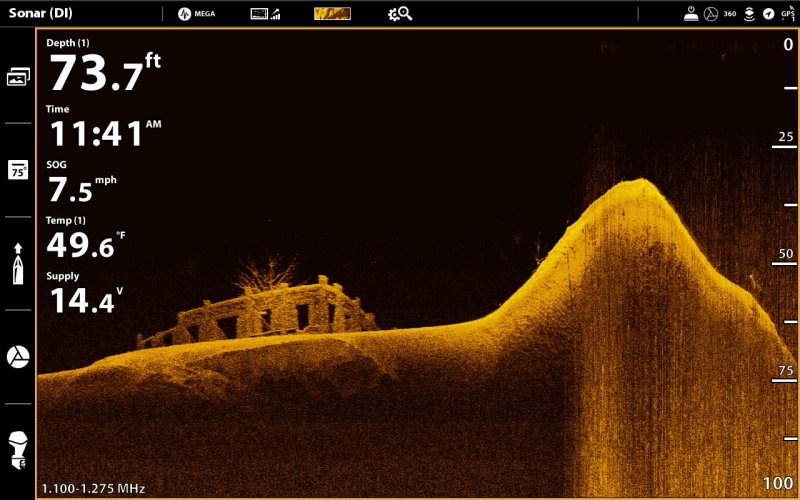
Task: Open the views gallery icon in sidebar
Action: 18,77
